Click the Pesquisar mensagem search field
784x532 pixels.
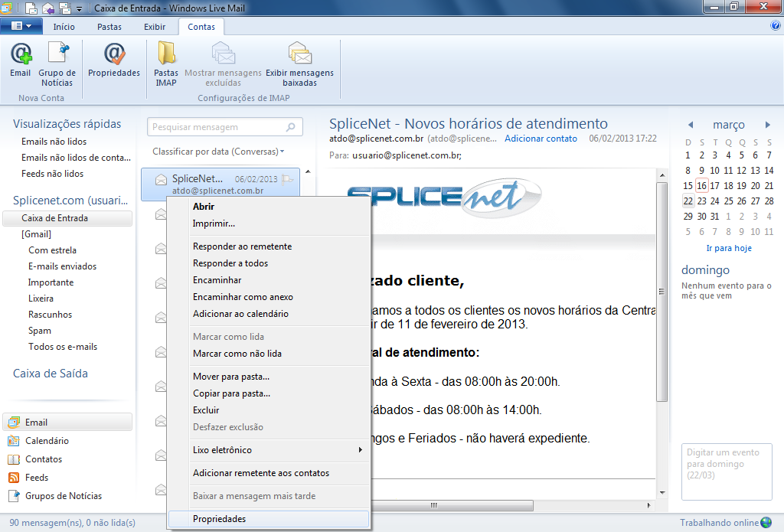coord(225,127)
